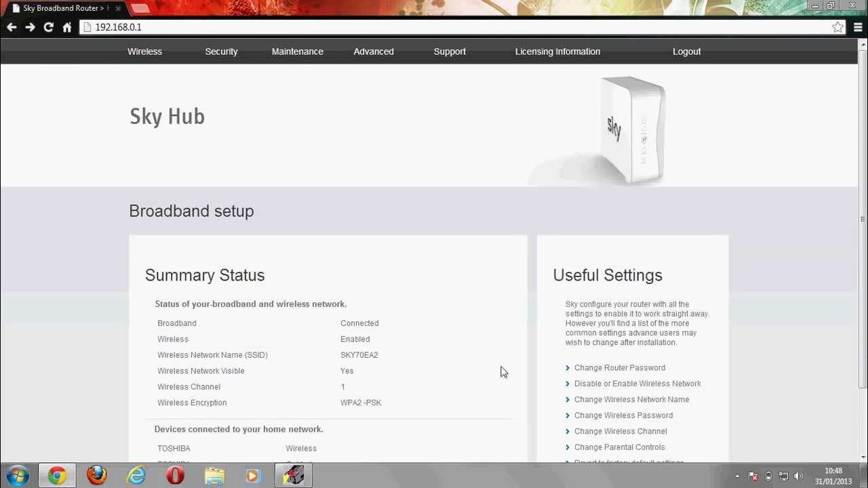Click the 'Sky Hub' heading
Viewport: 868px width, 488px height.
tap(167, 117)
